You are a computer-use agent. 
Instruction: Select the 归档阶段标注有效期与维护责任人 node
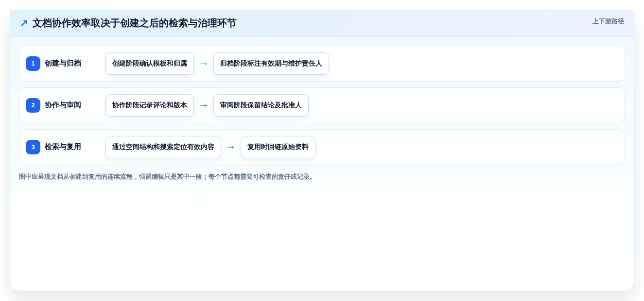tap(271, 64)
